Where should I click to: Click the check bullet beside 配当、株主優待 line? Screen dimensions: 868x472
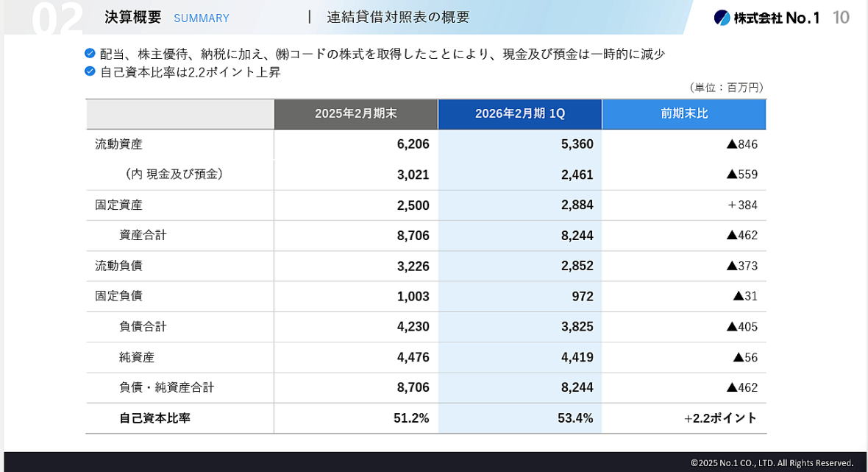90,53
